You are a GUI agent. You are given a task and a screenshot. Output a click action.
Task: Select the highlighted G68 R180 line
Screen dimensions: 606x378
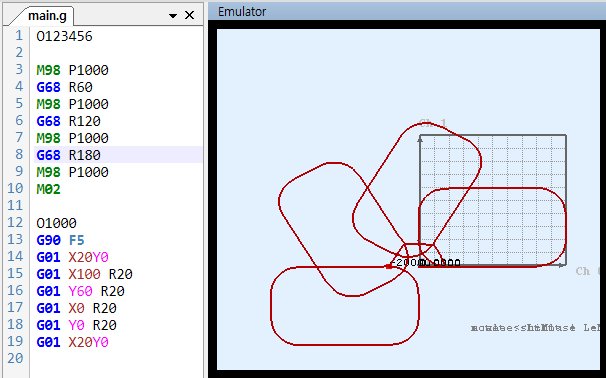(118, 155)
